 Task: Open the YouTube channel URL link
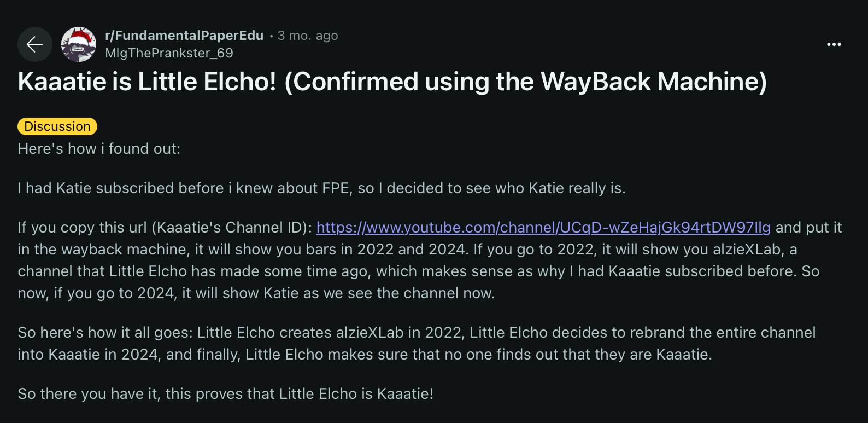(x=543, y=227)
